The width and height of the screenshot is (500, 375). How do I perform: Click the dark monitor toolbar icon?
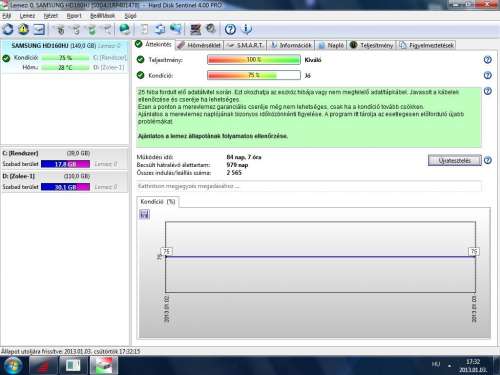195,29
